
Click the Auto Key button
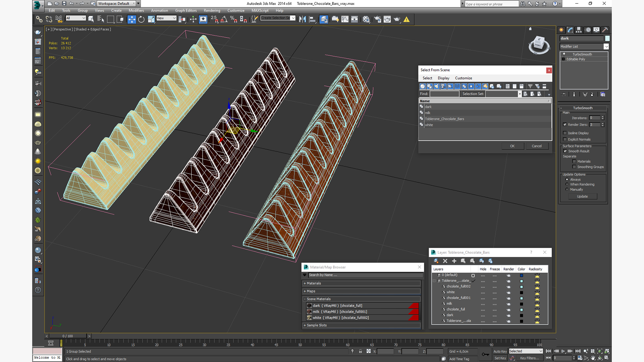point(500,351)
